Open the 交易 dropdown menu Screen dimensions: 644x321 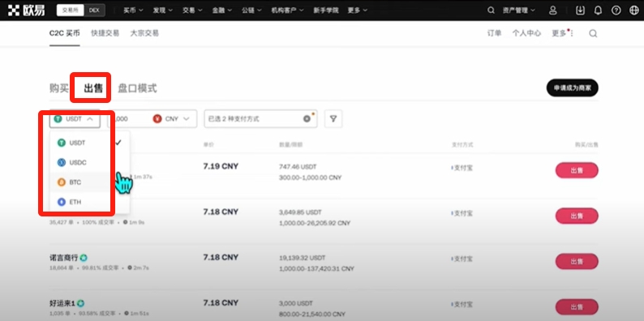click(x=192, y=11)
